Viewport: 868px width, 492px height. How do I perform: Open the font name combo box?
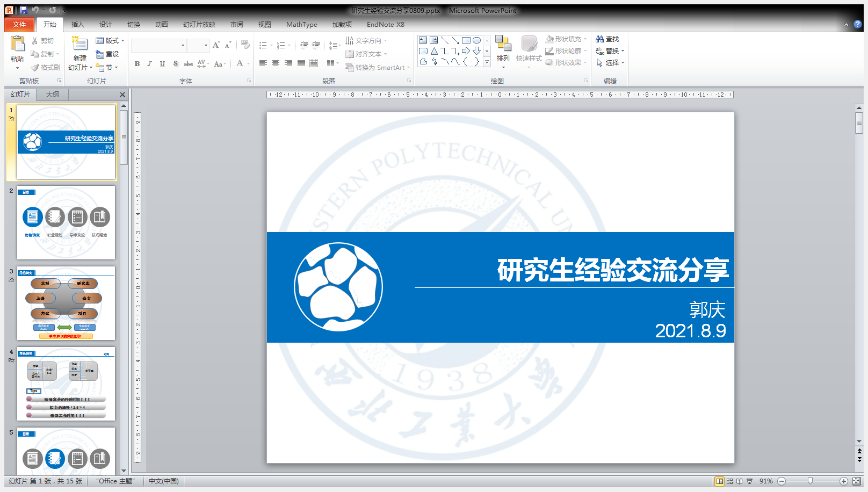point(158,46)
